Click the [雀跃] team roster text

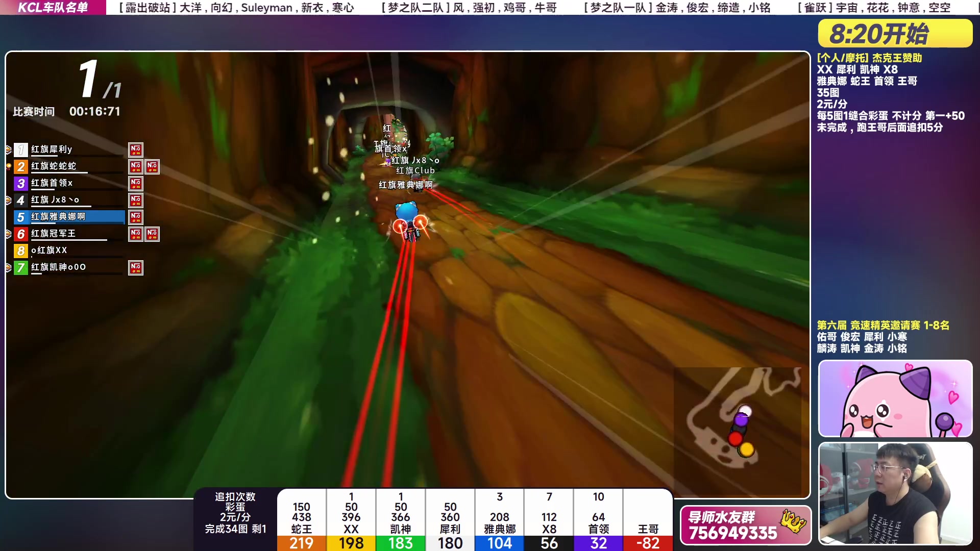[874, 8]
